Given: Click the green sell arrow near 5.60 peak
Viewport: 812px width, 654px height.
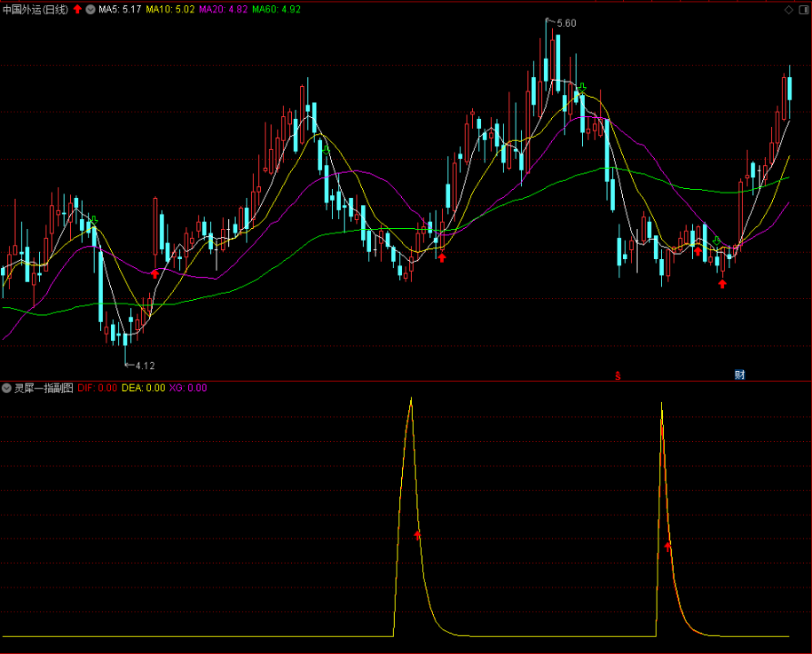Looking at the screenshot, I should [x=582, y=88].
